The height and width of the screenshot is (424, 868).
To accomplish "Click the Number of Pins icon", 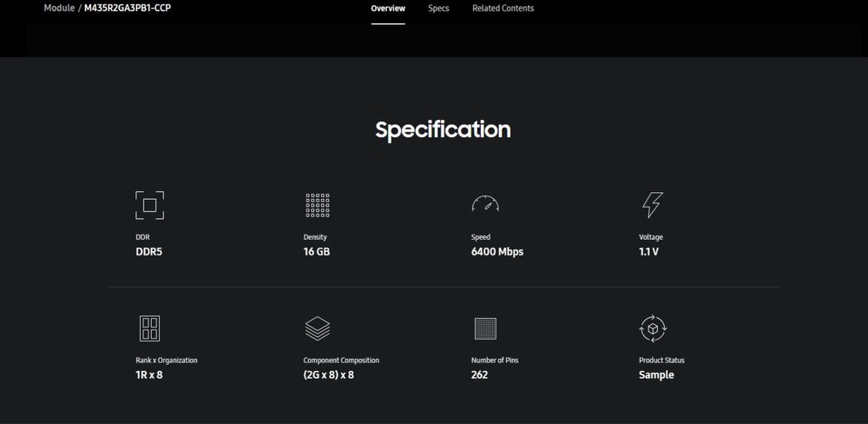I will pos(485,328).
